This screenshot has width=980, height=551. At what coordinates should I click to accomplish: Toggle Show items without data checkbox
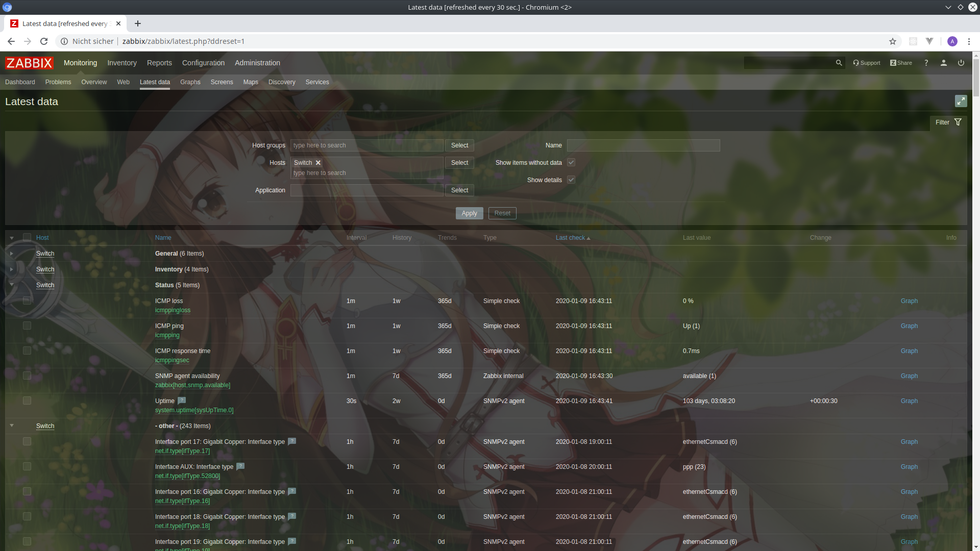click(x=571, y=163)
